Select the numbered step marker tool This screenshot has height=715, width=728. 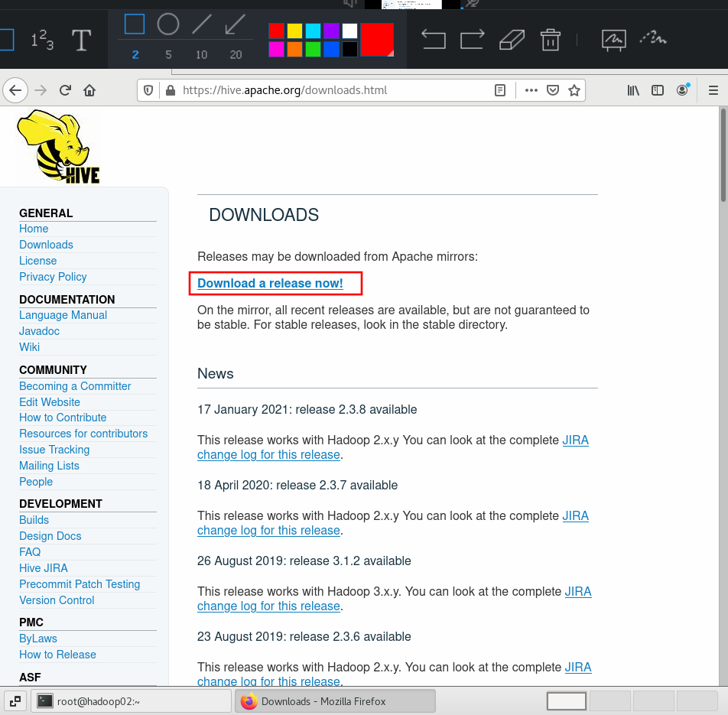42,40
